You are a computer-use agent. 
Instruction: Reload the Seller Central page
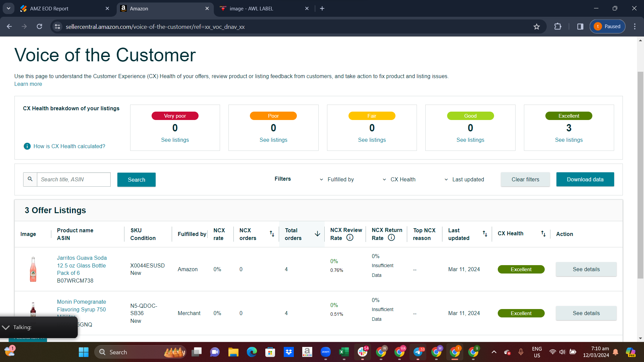click(40, 26)
